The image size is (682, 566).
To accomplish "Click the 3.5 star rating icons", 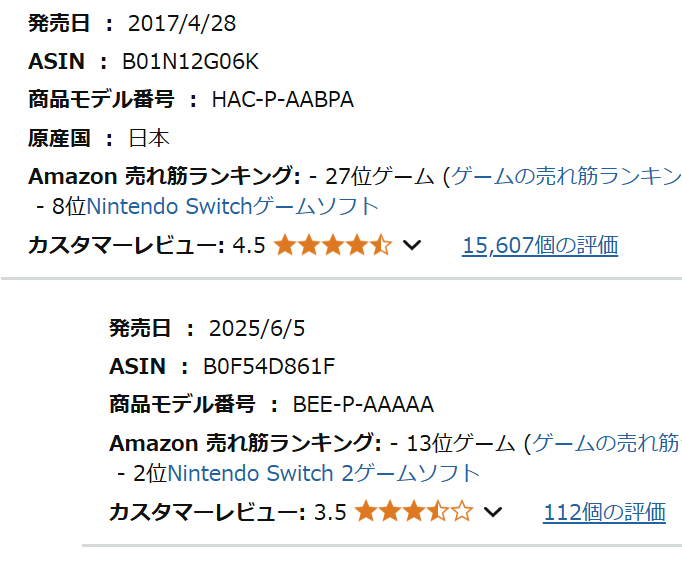I will tap(414, 511).
